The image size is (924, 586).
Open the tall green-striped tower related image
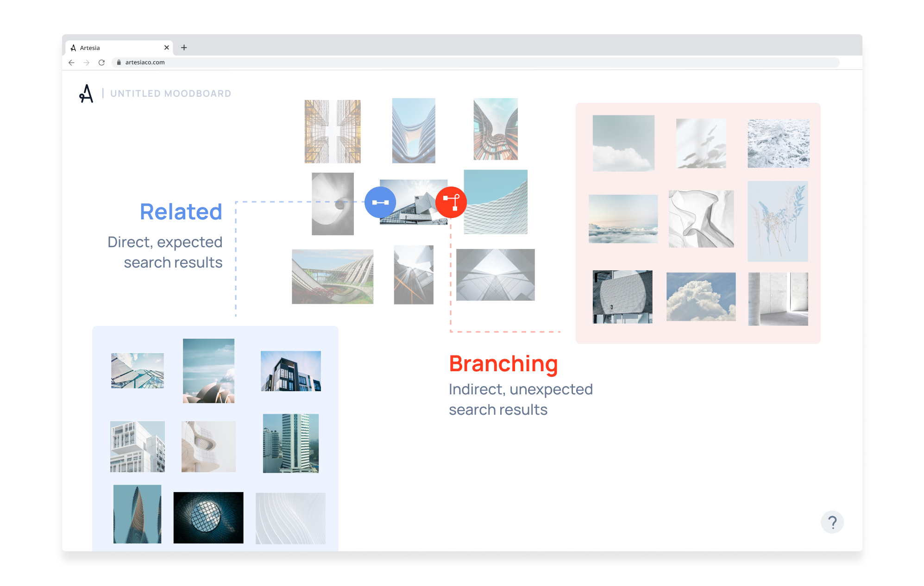point(291,443)
